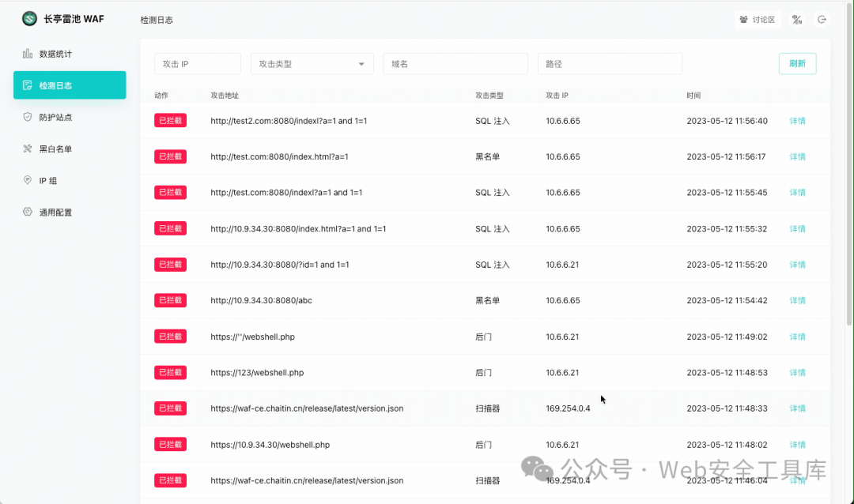Click the 时间 column header
Viewport: 854px width, 504px height.
coord(693,96)
